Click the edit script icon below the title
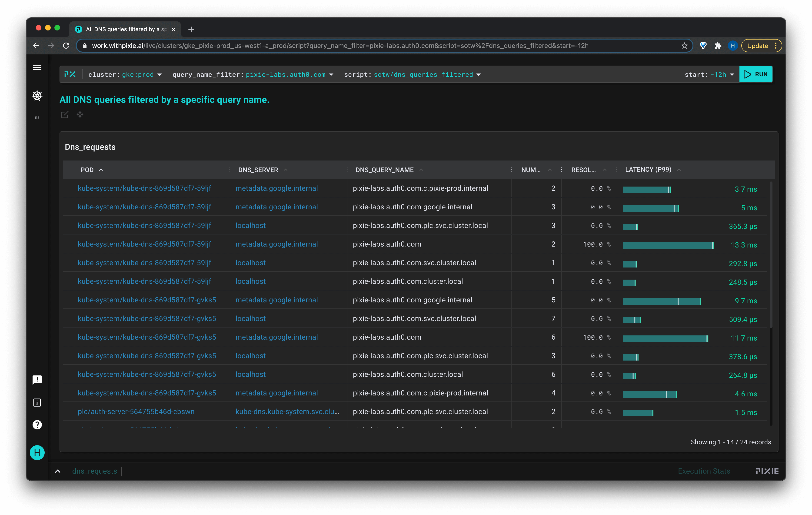This screenshot has width=812, height=515. (65, 115)
